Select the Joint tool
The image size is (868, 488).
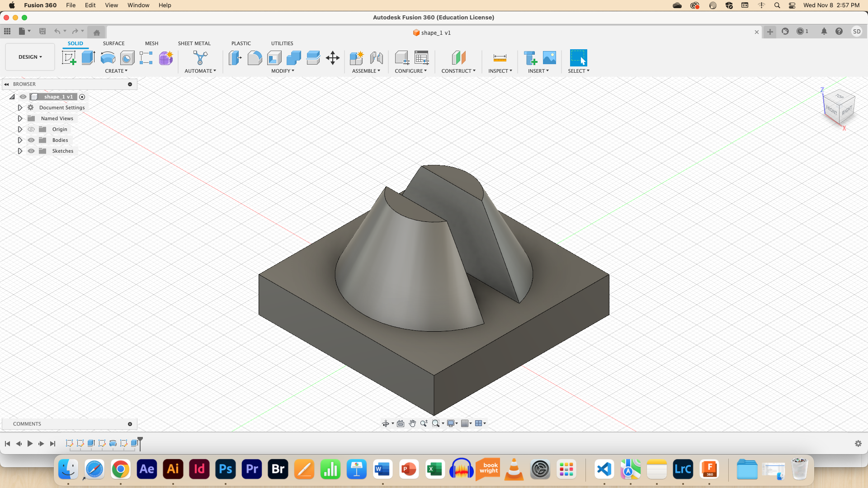376,58
